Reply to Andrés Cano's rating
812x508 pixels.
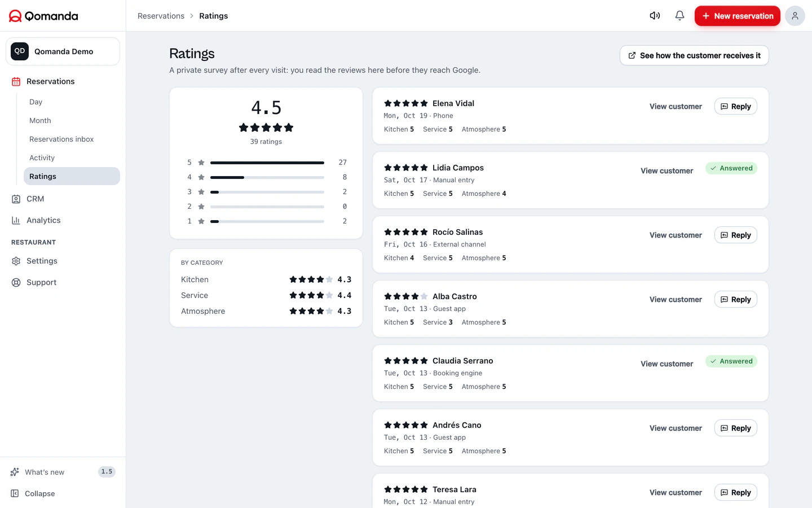[735, 428]
